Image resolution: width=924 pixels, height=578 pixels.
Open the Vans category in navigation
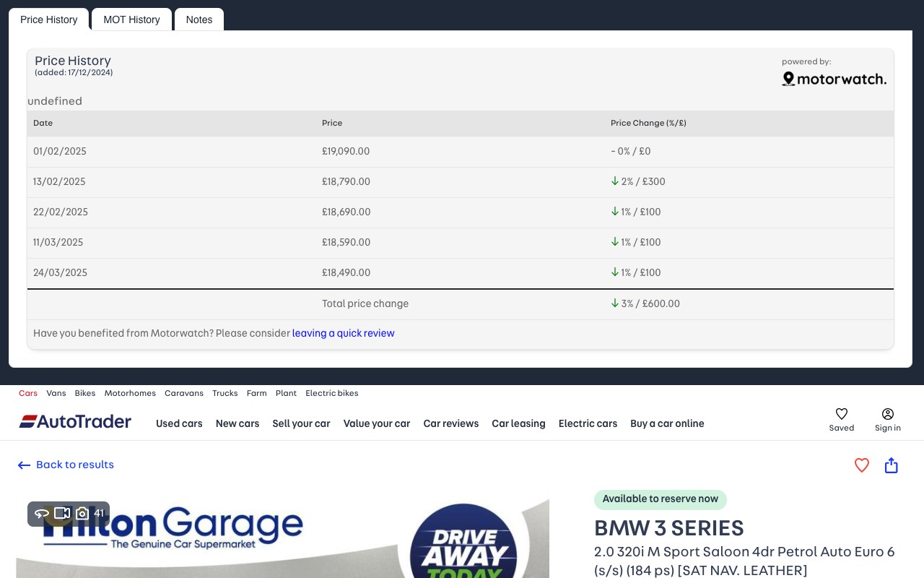pos(56,393)
